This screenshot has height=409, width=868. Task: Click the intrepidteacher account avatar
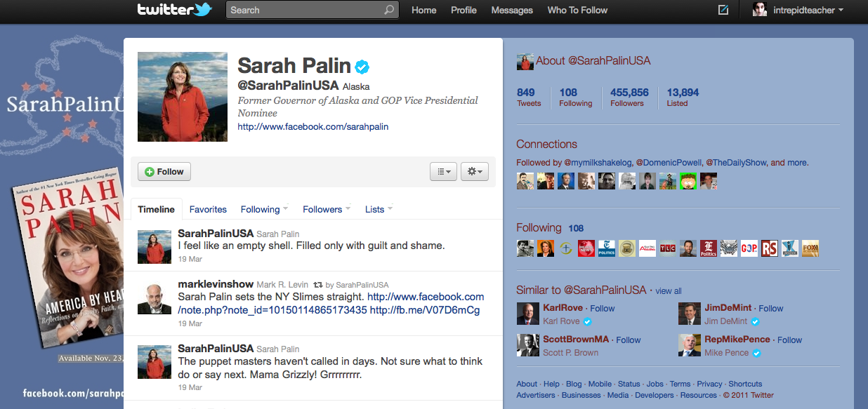point(760,10)
